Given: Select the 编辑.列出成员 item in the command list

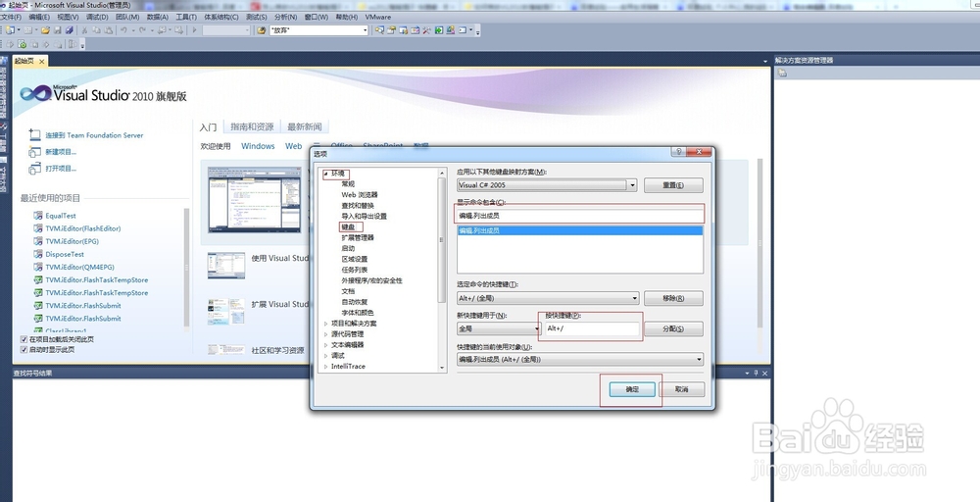Looking at the screenshot, I should [x=580, y=230].
